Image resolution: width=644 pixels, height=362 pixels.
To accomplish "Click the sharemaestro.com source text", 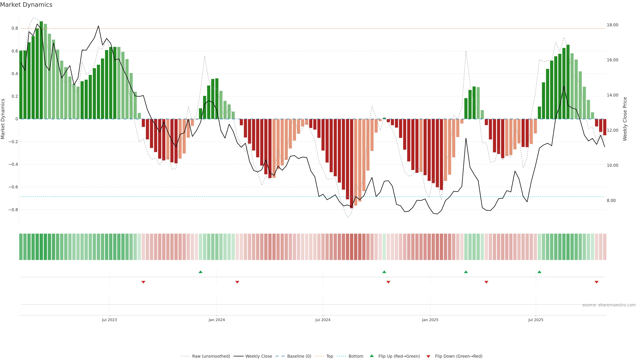I will [609, 305].
